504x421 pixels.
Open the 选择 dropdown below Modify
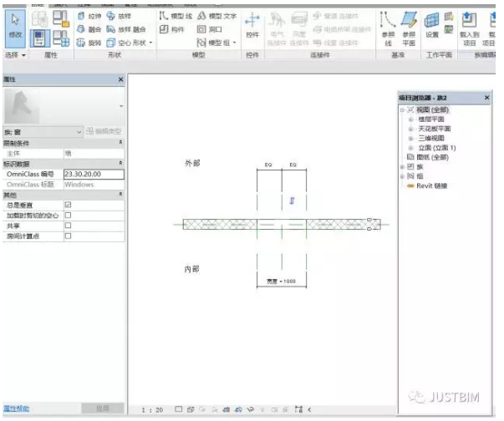(x=15, y=55)
